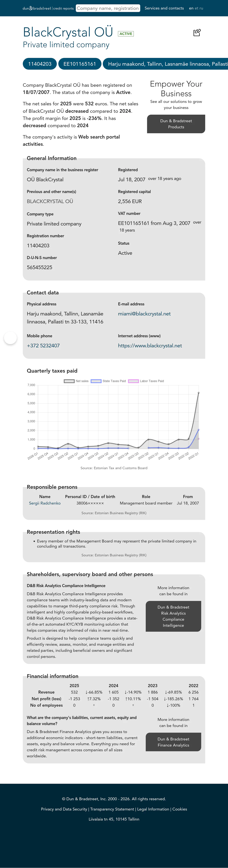Toggle State Taxes Paid legend item
This screenshot has width=228, height=868.
pyautogui.click(x=108, y=381)
